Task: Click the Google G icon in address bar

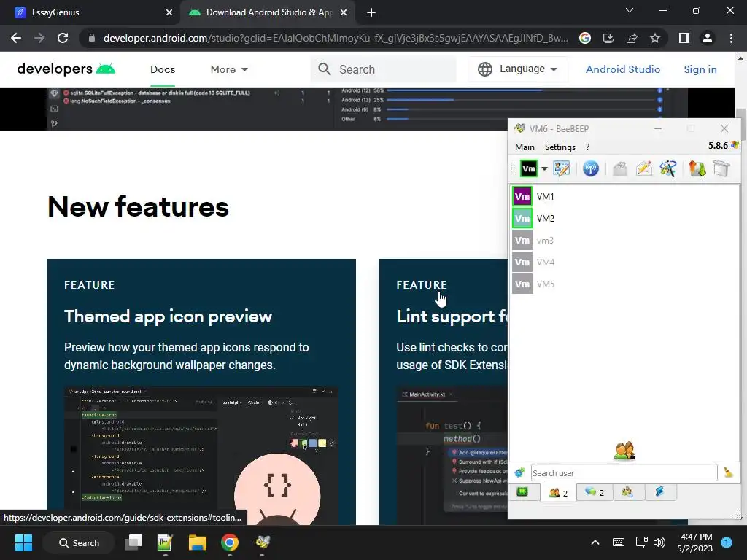Action: tap(585, 38)
